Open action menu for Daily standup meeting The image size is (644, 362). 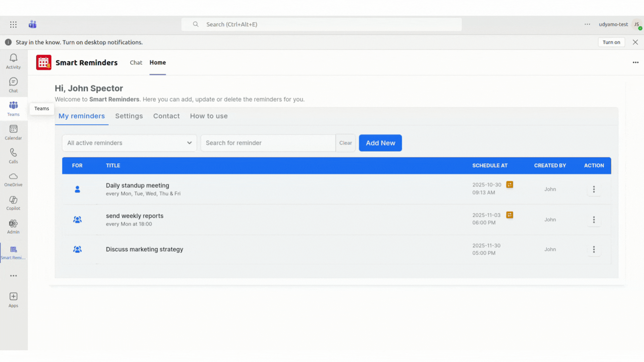click(x=594, y=189)
